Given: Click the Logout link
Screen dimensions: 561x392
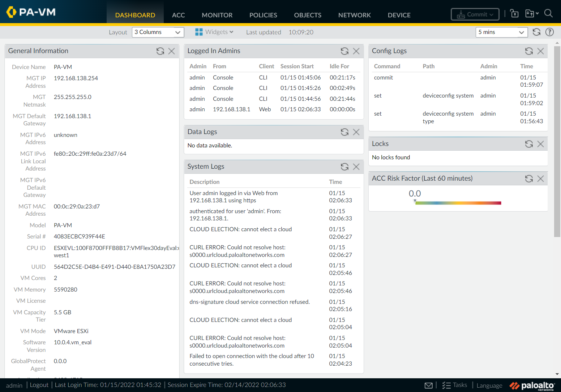Looking at the screenshot, I should [39, 385].
